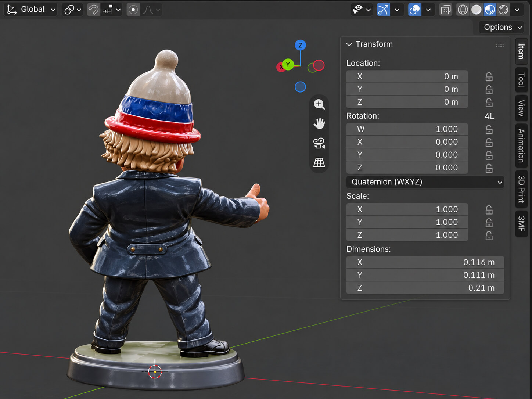532x399 pixels.
Task: Toggle viewport gizmos display button
Action: pos(383,10)
